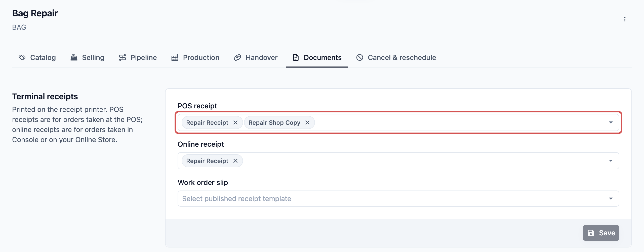Screen dimensions: 644x252
Task: Click the Terminal receipts heading
Action: click(x=45, y=97)
